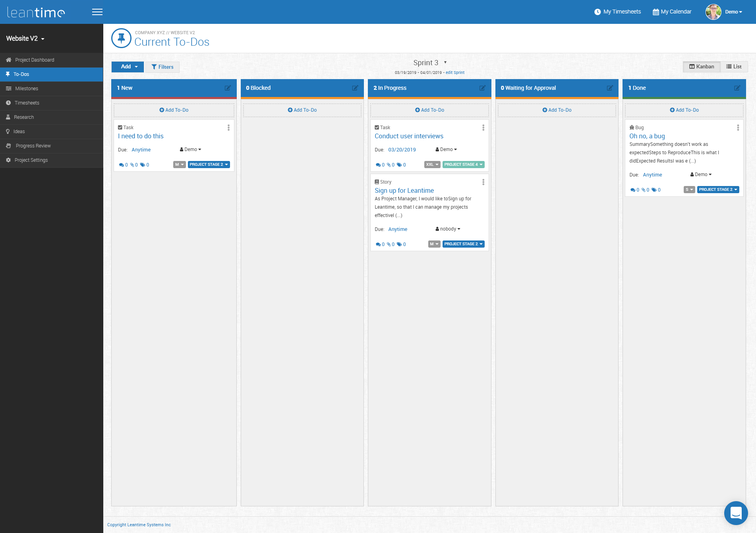This screenshot has height=533, width=756.
Task: Open the Sprint 3 selector
Action: point(430,63)
